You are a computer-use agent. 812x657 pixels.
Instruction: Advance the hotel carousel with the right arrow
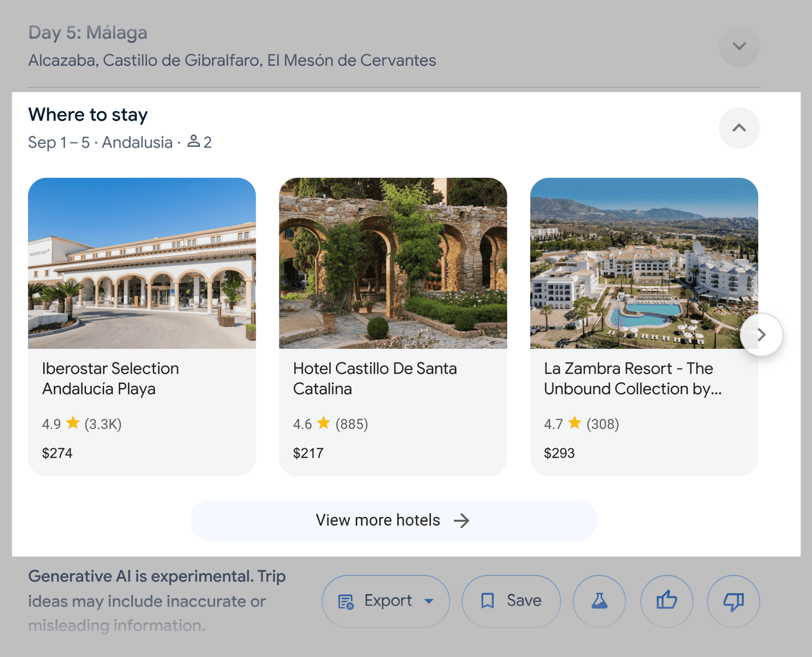tap(761, 334)
